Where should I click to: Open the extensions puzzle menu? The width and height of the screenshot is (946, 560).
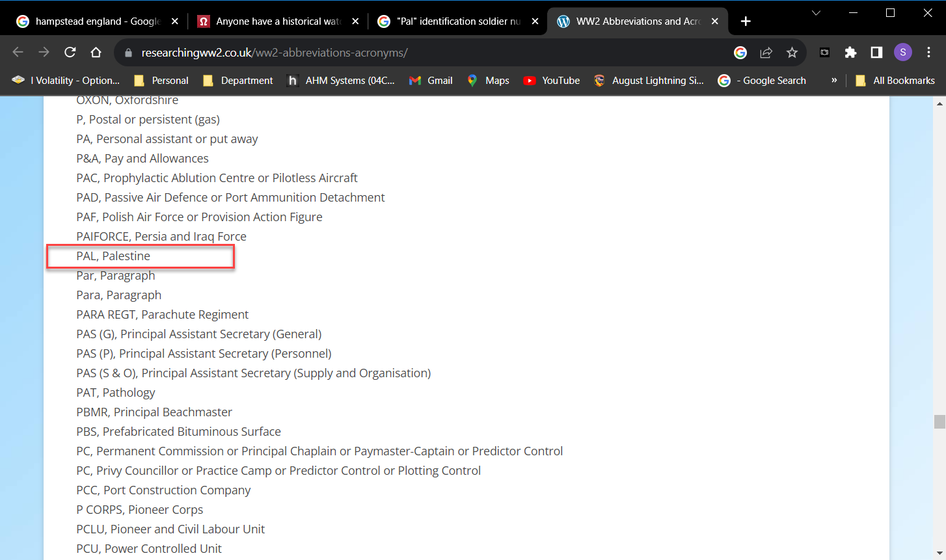(x=850, y=53)
